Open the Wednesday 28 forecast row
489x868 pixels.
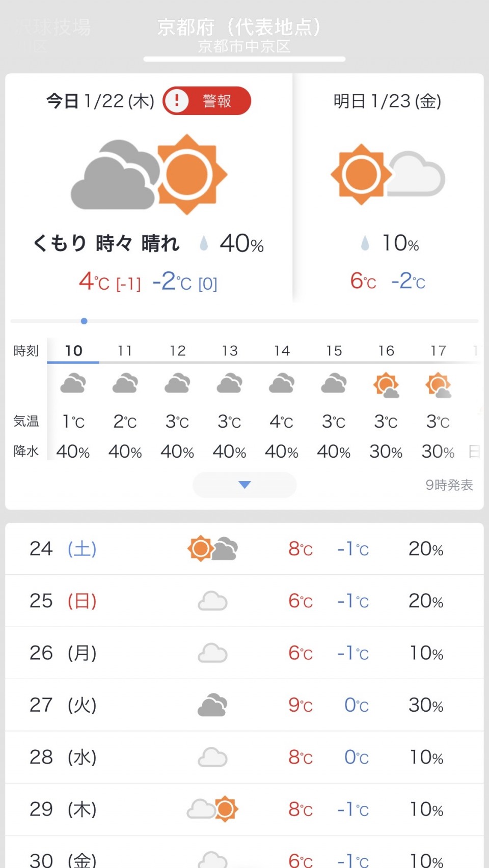coord(244,757)
